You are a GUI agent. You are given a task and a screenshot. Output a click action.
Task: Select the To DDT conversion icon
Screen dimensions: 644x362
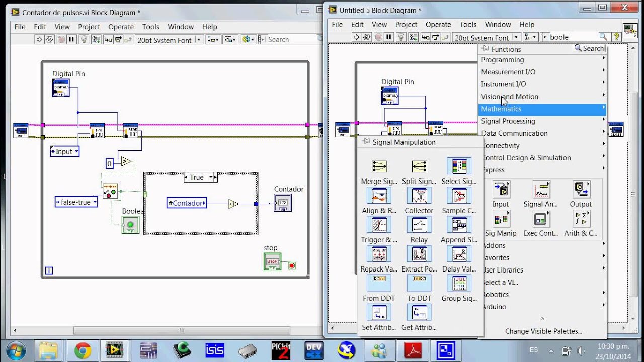point(419,283)
